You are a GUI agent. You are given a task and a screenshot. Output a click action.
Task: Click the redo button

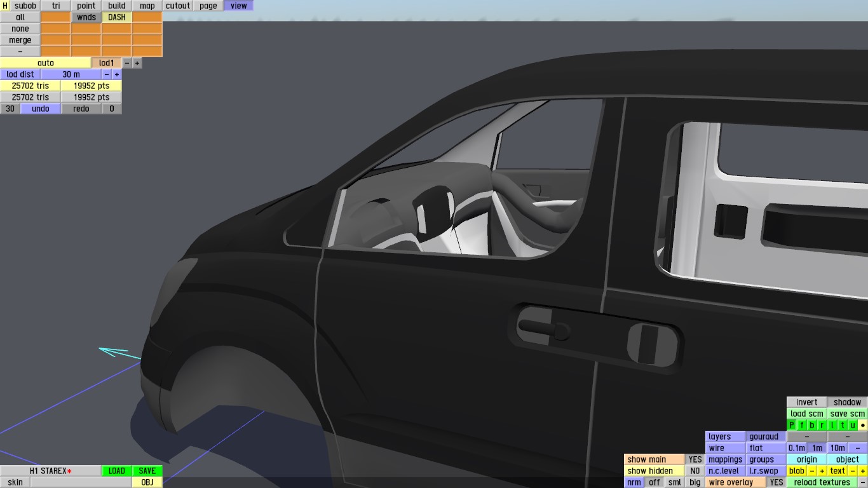click(x=81, y=109)
